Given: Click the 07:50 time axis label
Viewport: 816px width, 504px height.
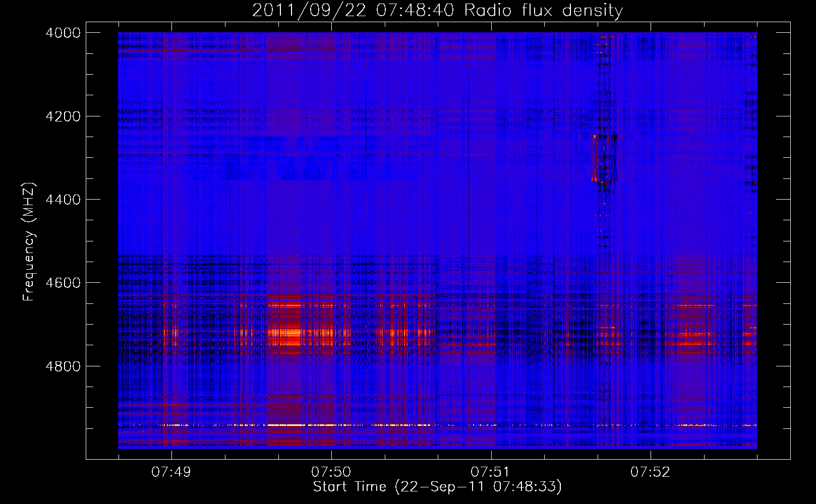Looking at the screenshot, I should pyautogui.click(x=331, y=472).
